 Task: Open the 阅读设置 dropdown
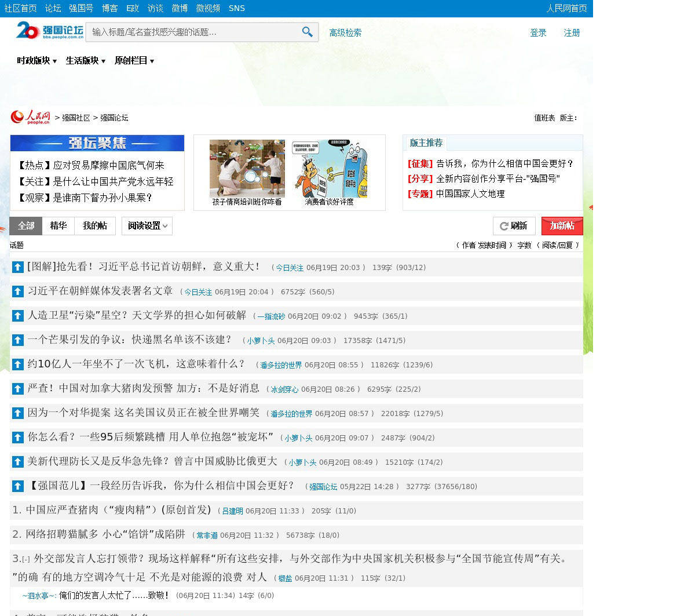147,226
